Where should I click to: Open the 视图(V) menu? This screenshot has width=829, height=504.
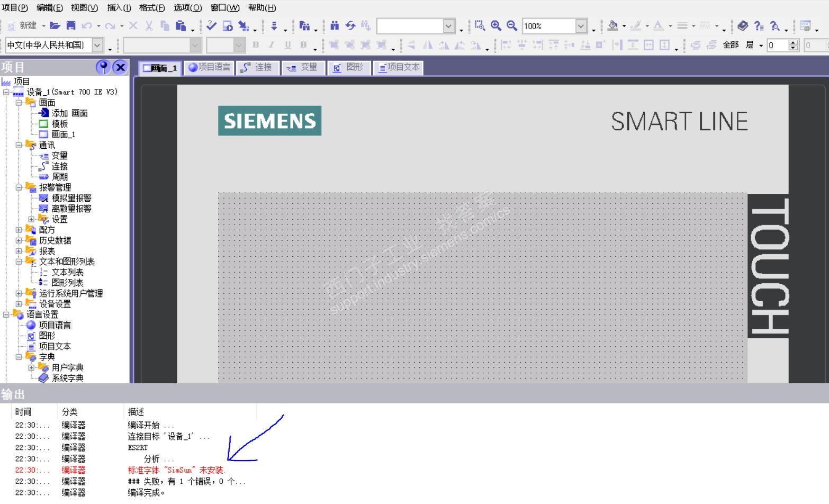(x=85, y=7)
